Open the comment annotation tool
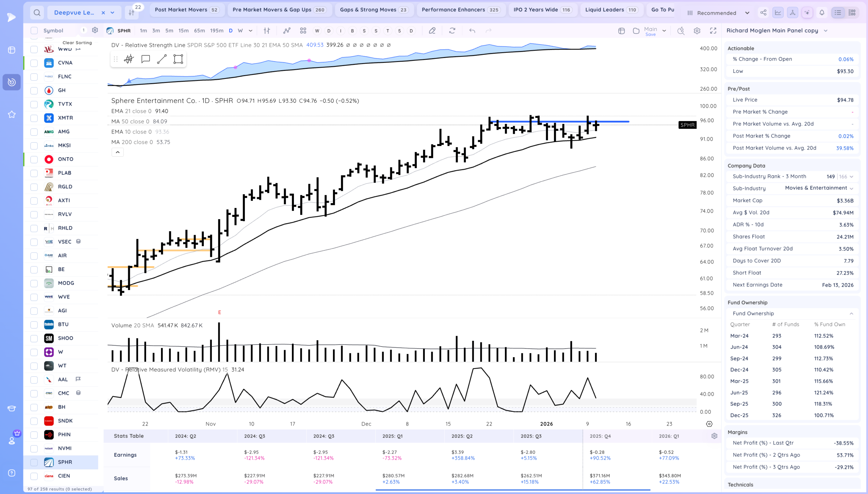 (146, 59)
